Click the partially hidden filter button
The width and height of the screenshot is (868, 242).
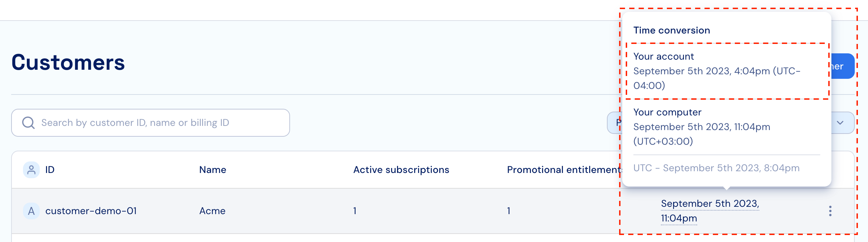pos(614,123)
